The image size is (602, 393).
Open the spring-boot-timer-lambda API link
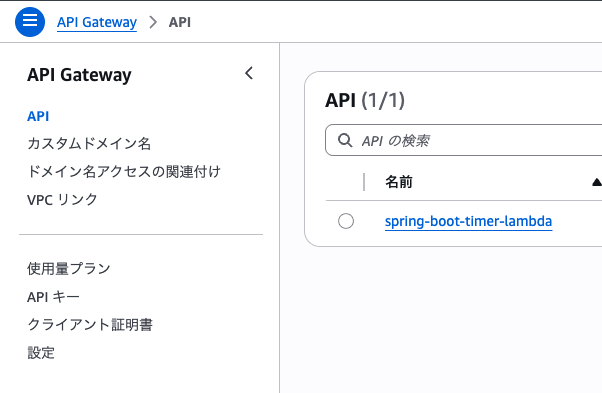pos(468,221)
